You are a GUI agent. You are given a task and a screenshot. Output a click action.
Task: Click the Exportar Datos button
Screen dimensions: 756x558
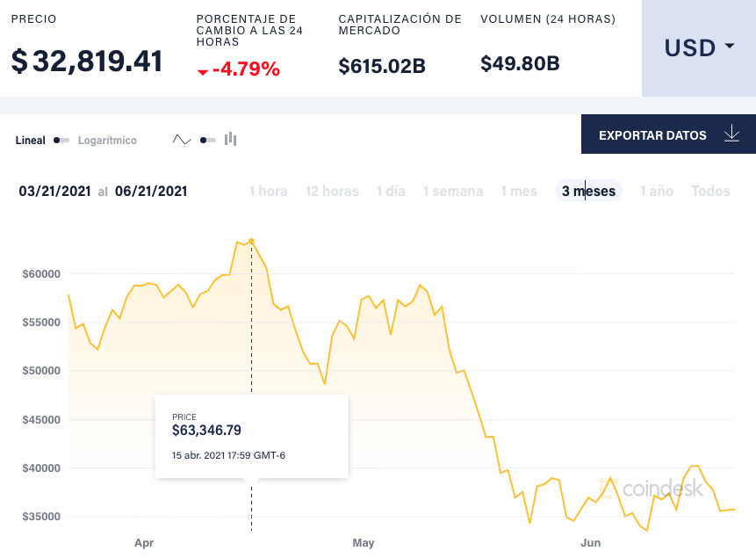click(668, 134)
